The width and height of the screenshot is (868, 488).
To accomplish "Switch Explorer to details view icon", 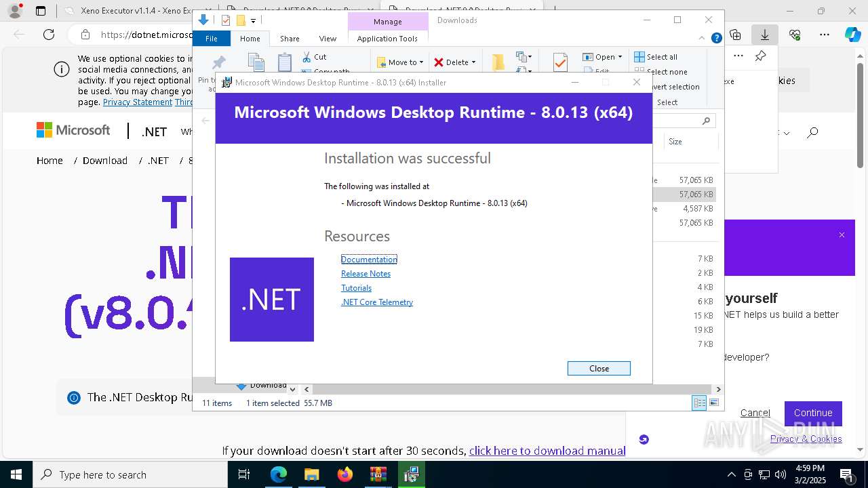I will pos(699,403).
